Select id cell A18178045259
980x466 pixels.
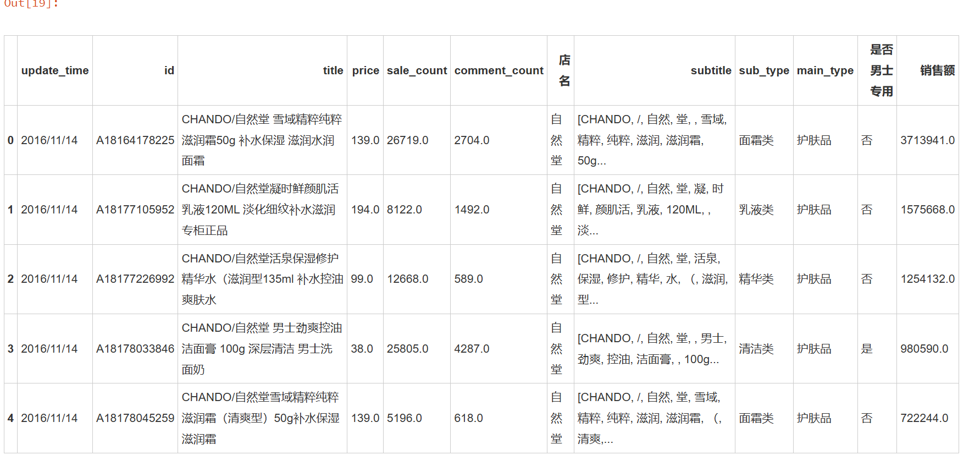click(x=135, y=418)
